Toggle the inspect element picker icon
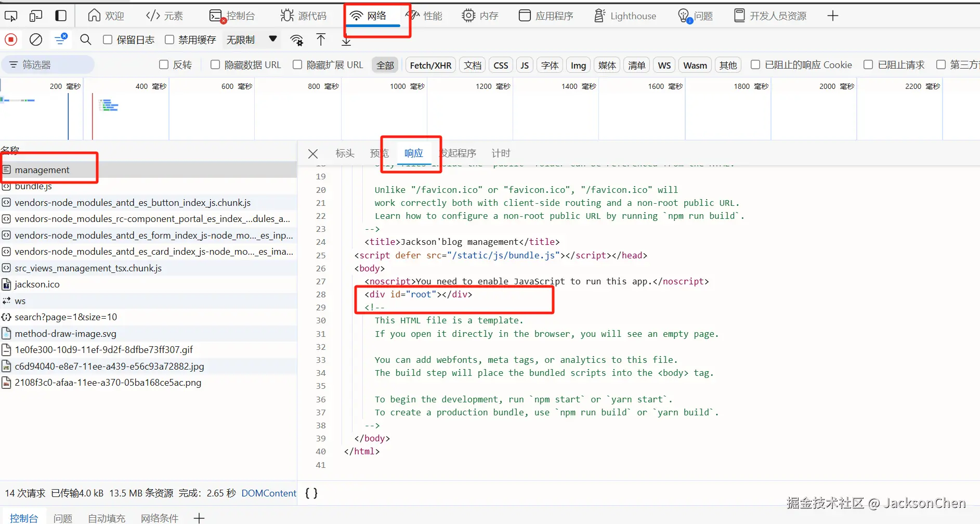Screen dimensions: 980x524 (x=11, y=16)
